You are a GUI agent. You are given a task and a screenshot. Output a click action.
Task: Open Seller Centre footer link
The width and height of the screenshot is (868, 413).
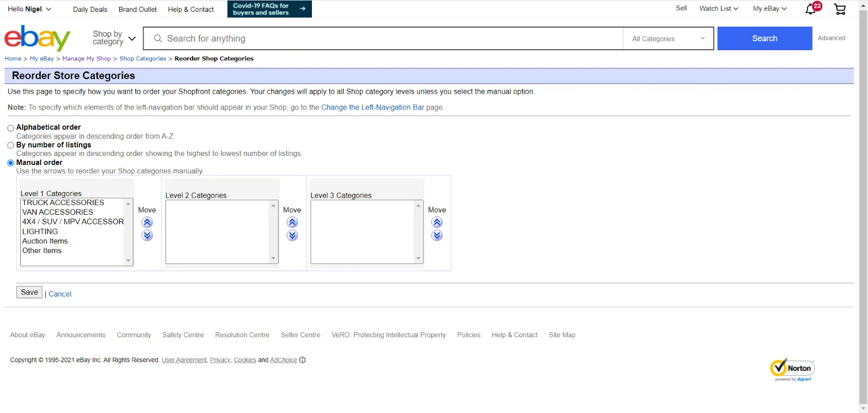(301, 335)
